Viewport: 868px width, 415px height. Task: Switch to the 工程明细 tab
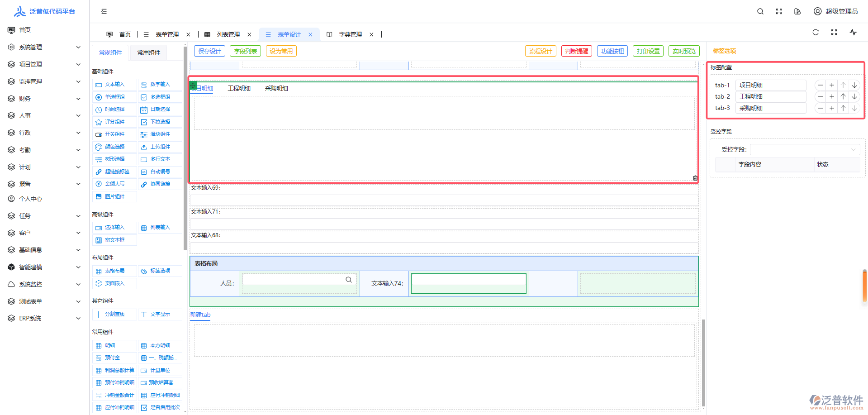[239, 88]
